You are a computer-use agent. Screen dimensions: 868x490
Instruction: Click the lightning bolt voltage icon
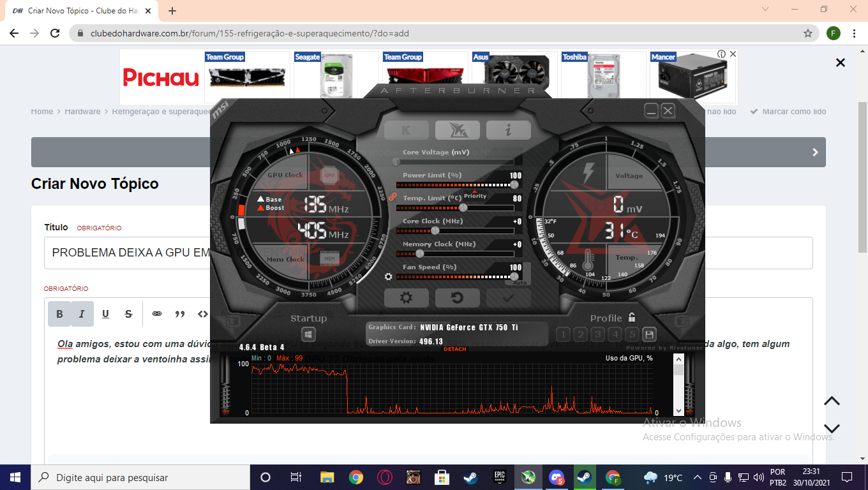pyautogui.click(x=588, y=172)
